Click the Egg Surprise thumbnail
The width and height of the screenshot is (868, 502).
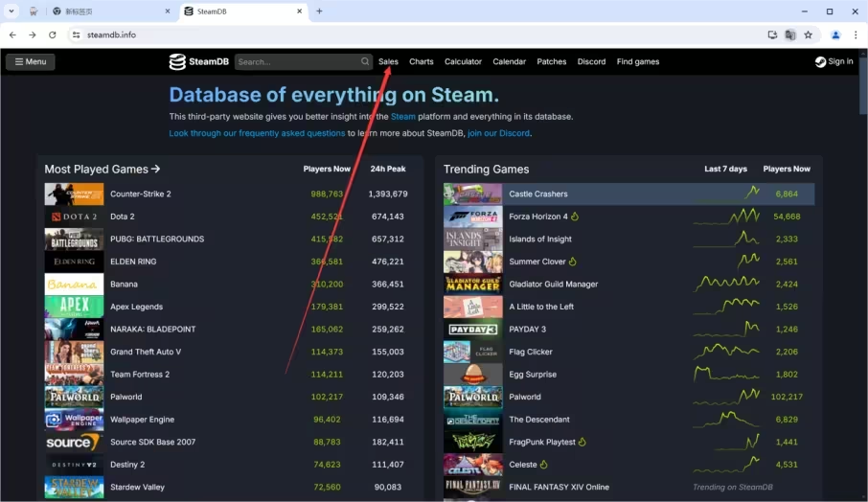[472, 375]
